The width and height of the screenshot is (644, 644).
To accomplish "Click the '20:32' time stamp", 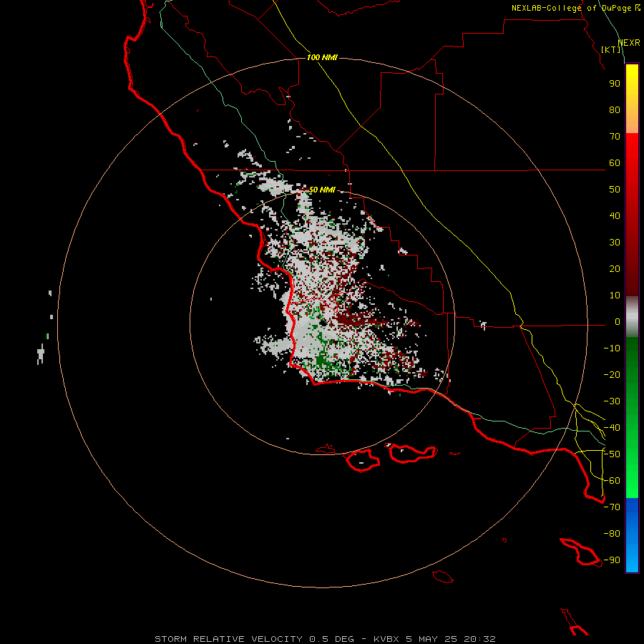I will (479, 639).
